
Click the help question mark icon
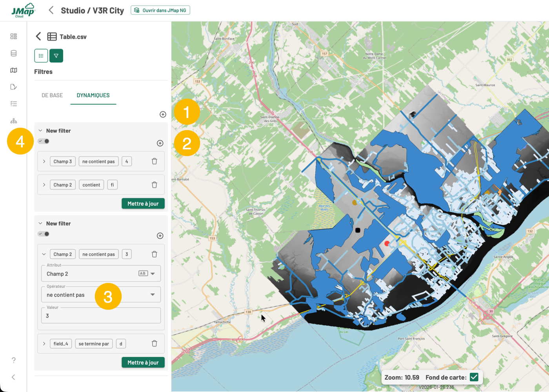(14, 360)
